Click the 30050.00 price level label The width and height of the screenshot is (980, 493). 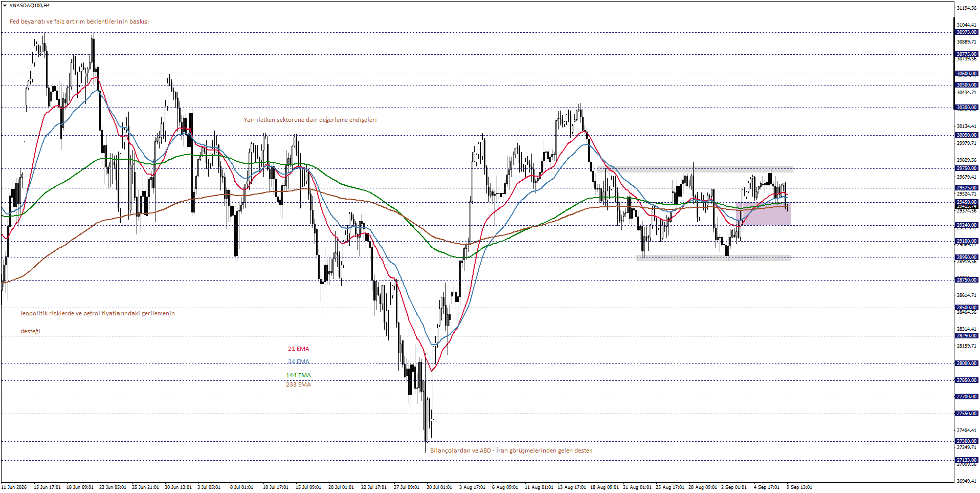[x=967, y=135]
